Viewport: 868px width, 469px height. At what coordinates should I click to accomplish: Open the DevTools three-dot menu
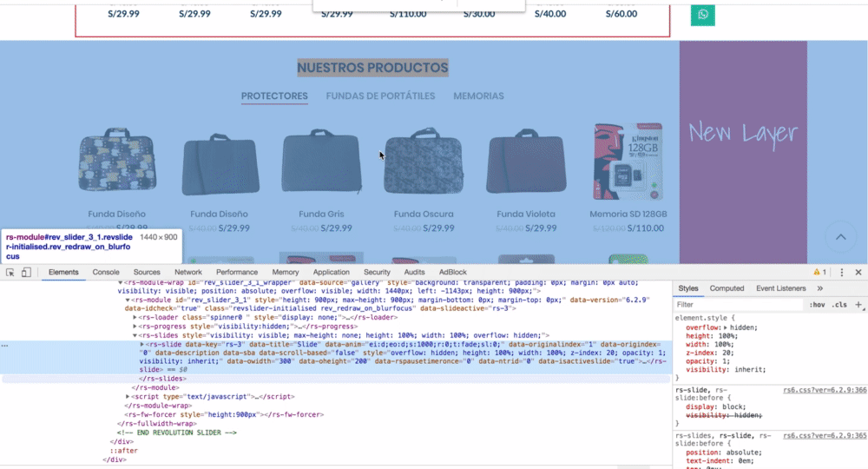tap(841, 273)
